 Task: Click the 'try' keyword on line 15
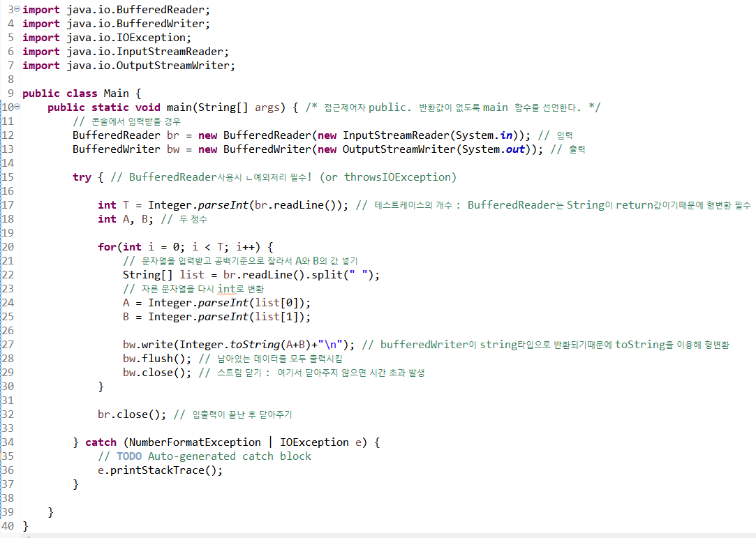(x=82, y=177)
